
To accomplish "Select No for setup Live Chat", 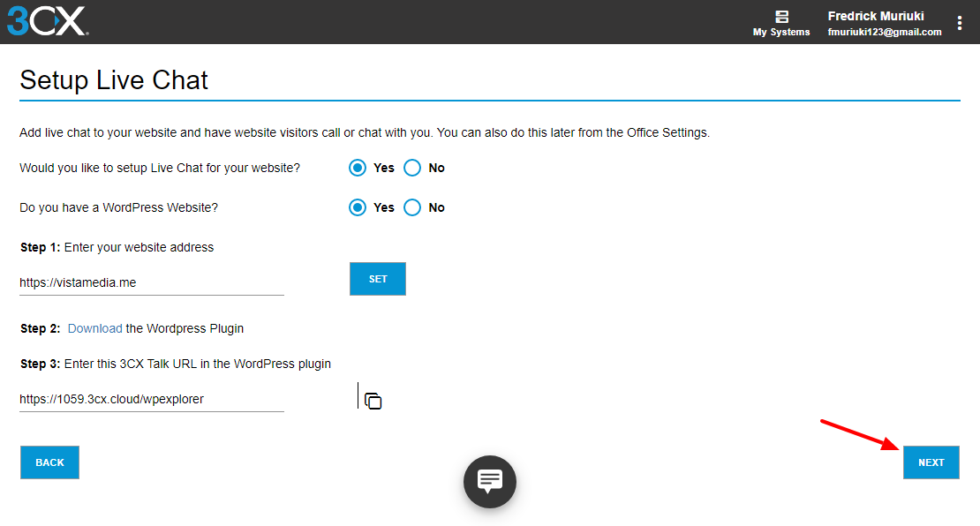I will [x=412, y=168].
